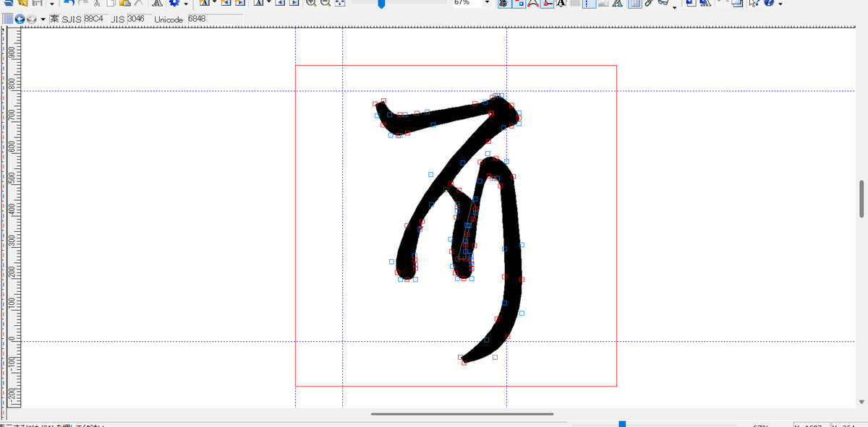Click the horizontal scrollbar thumb below canvas
Image resolution: width=868 pixels, height=427 pixels.
tap(462, 414)
